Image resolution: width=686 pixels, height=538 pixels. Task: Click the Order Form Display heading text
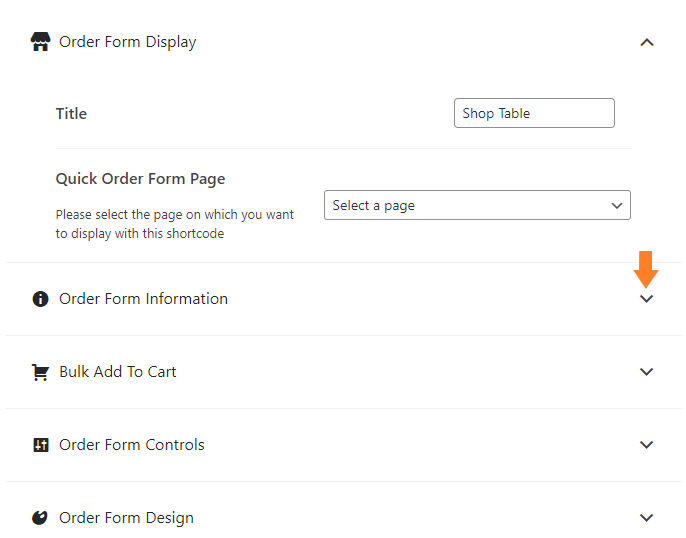click(128, 42)
